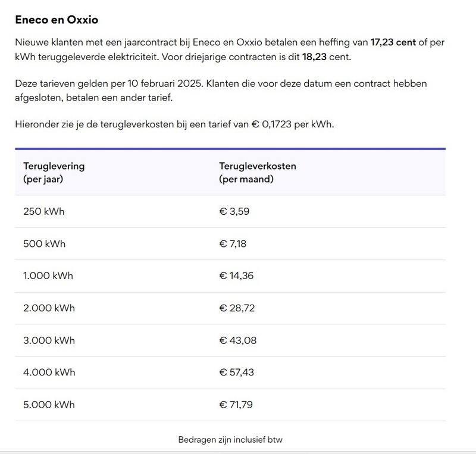Image resolution: width=476 pixels, height=454 pixels.
Task: Select the 2.000 kWh row cell
Action: tap(49, 308)
